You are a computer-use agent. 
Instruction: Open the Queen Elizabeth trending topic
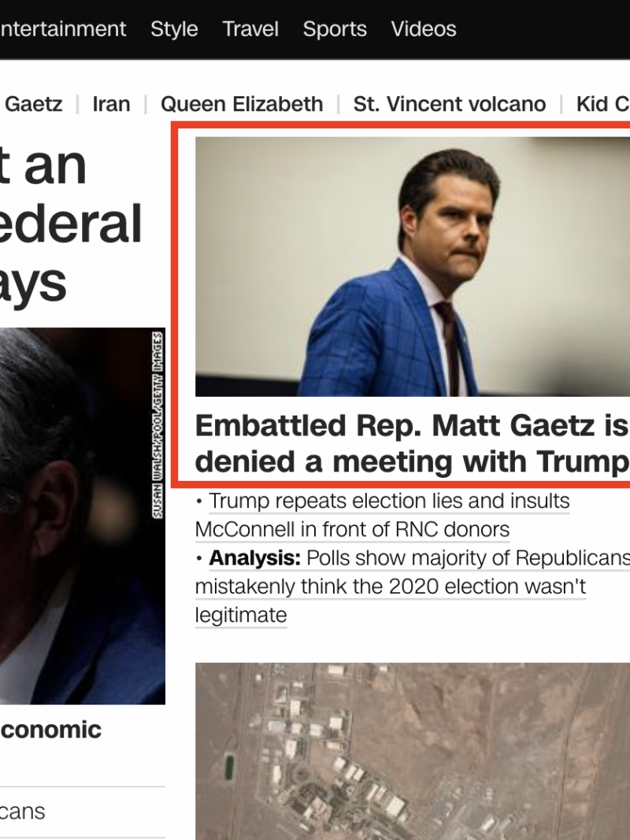point(242,104)
